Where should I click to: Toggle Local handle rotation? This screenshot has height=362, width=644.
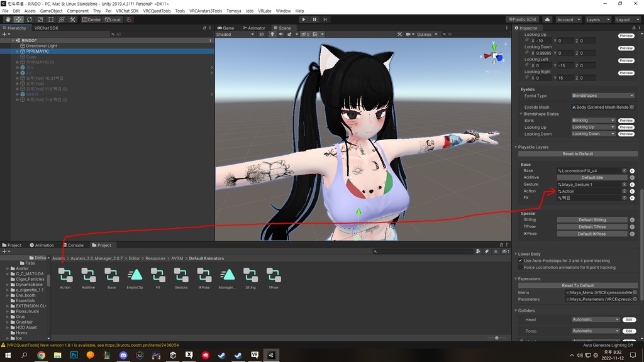point(113,19)
